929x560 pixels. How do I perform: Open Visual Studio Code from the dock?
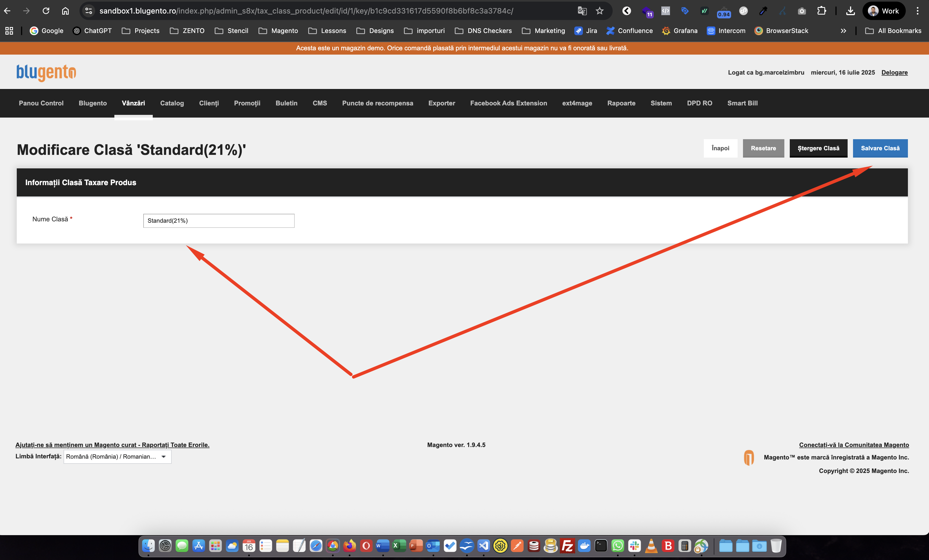click(x=484, y=546)
